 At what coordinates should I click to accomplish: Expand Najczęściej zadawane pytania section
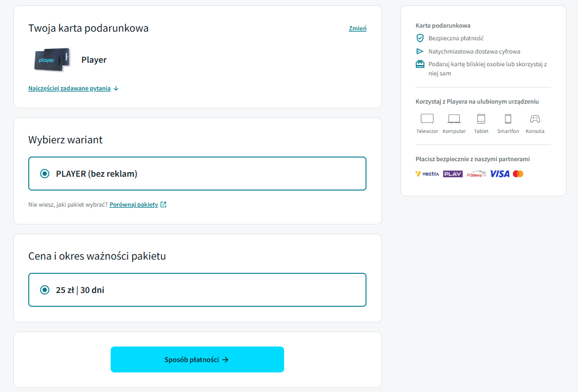[x=69, y=88]
